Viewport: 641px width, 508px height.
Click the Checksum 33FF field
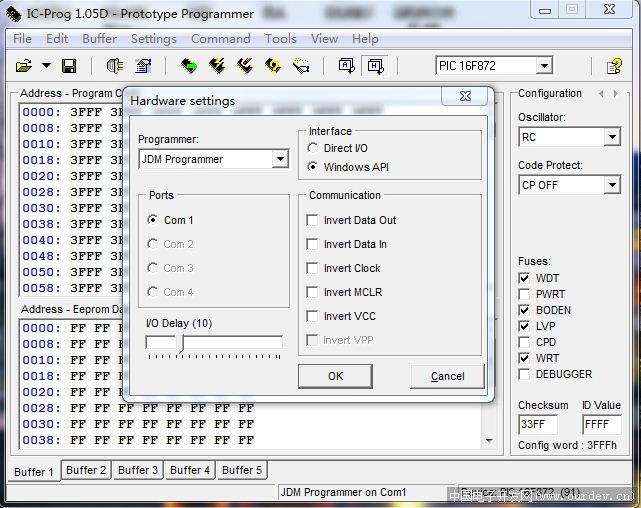[x=538, y=425]
